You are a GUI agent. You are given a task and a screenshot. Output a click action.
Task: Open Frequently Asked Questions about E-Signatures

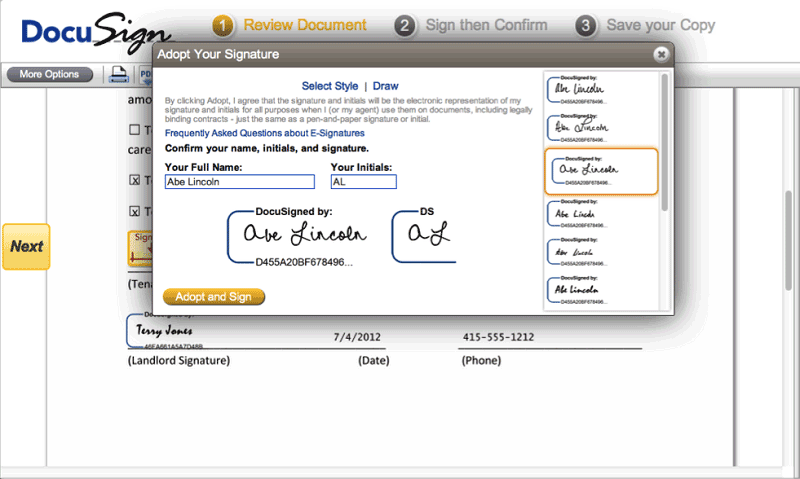(x=264, y=133)
